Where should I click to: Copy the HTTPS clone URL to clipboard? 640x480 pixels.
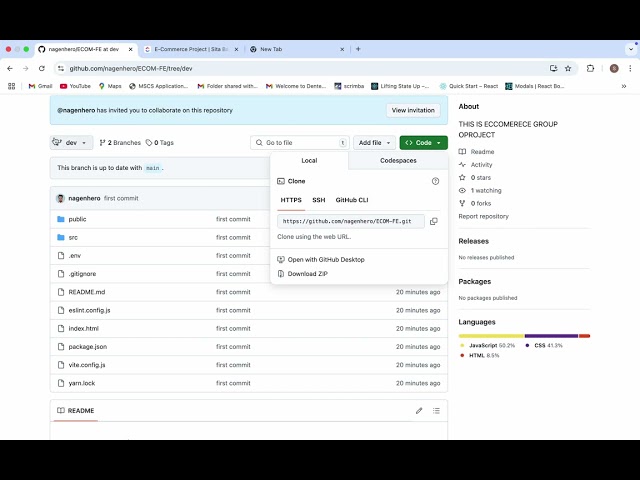pyautogui.click(x=433, y=221)
